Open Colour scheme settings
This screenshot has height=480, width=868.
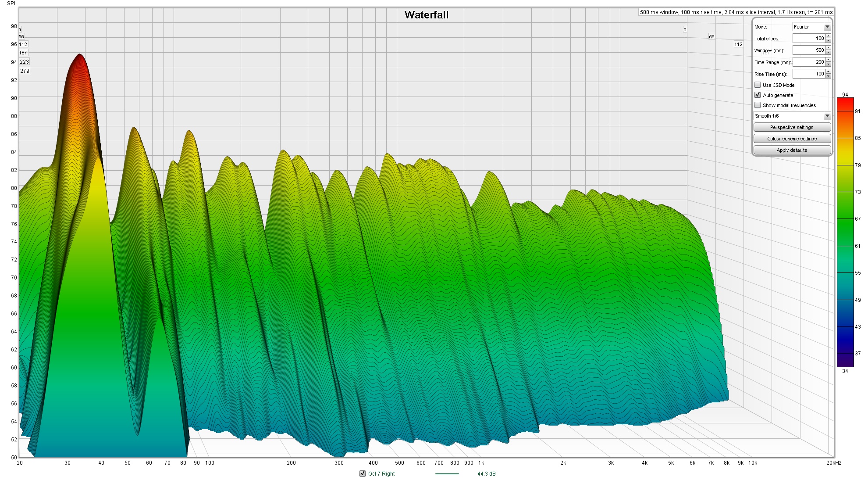click(792, 138)
